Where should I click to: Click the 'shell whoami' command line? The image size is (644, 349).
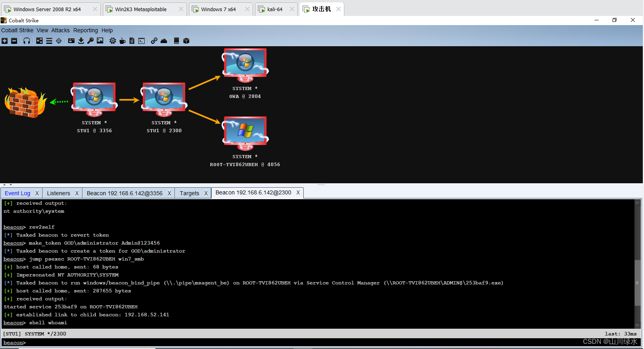click(x=35, y=323)
